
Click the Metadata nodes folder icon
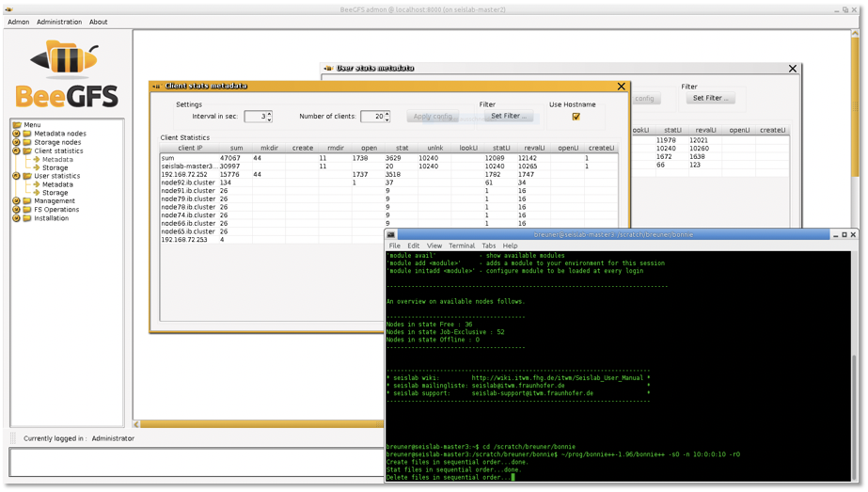pos(26,134)
